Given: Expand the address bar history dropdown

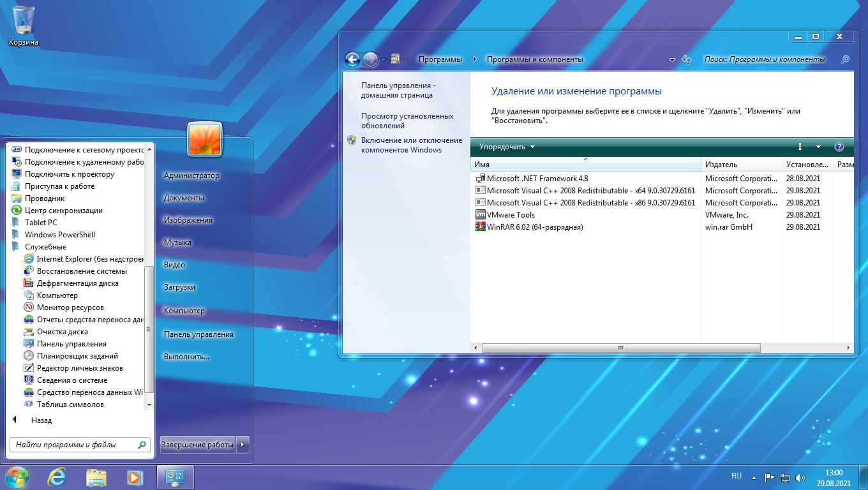Looking at the screenshot, I should [x=672, y=59].
